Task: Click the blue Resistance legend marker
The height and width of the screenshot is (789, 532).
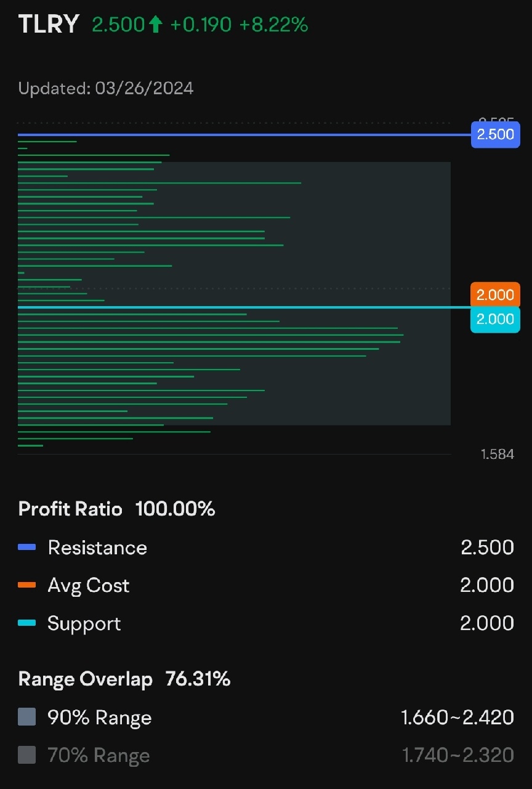Action: click(x=27, y=547)
